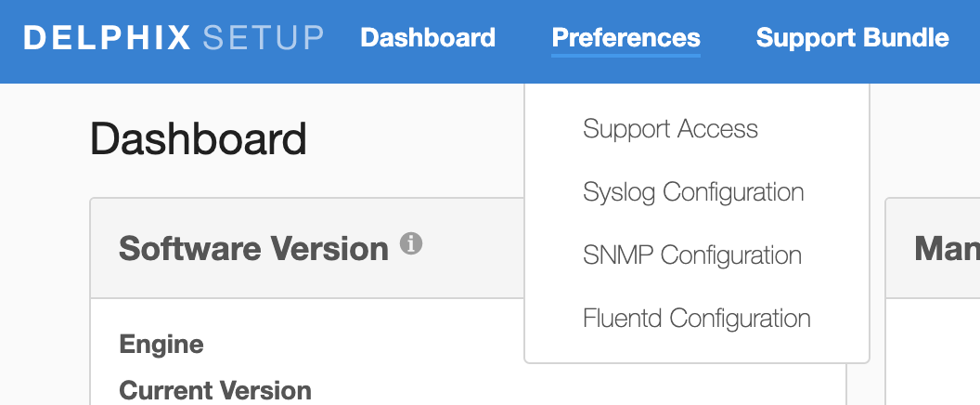Click blank space above Support Access in the menu
This screenshot has height=405, width=980.
[696, 98]
